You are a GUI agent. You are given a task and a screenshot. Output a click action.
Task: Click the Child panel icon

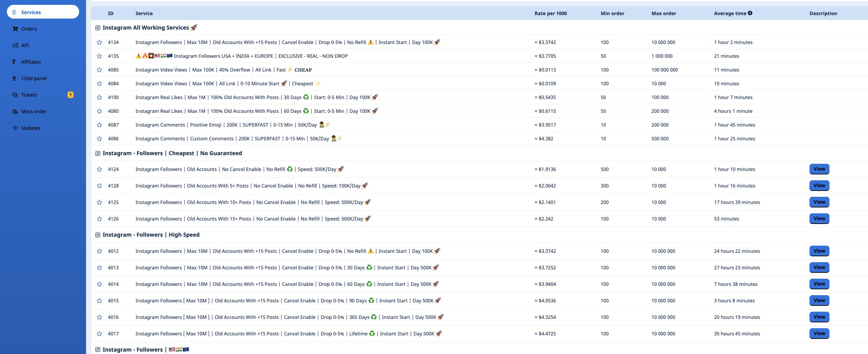[x=14, y=78]
